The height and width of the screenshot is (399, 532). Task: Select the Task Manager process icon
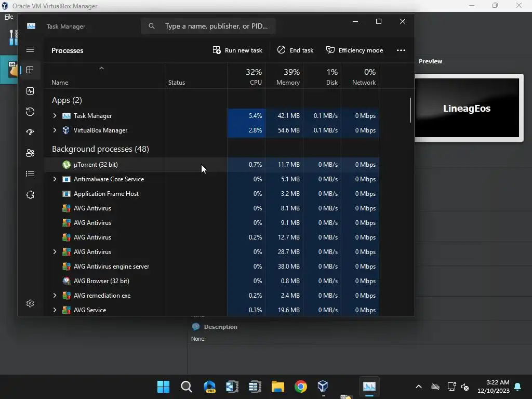point(66,116)
